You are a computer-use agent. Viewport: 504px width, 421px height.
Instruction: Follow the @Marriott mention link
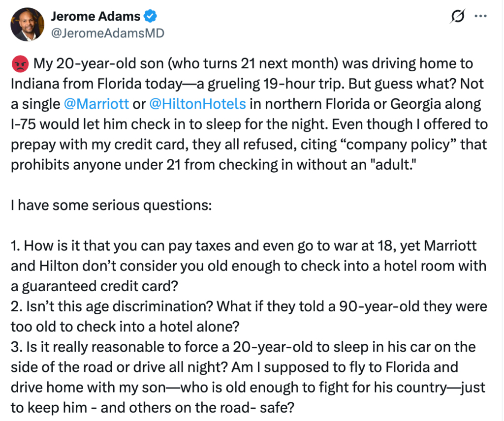[x=96, y=104]
